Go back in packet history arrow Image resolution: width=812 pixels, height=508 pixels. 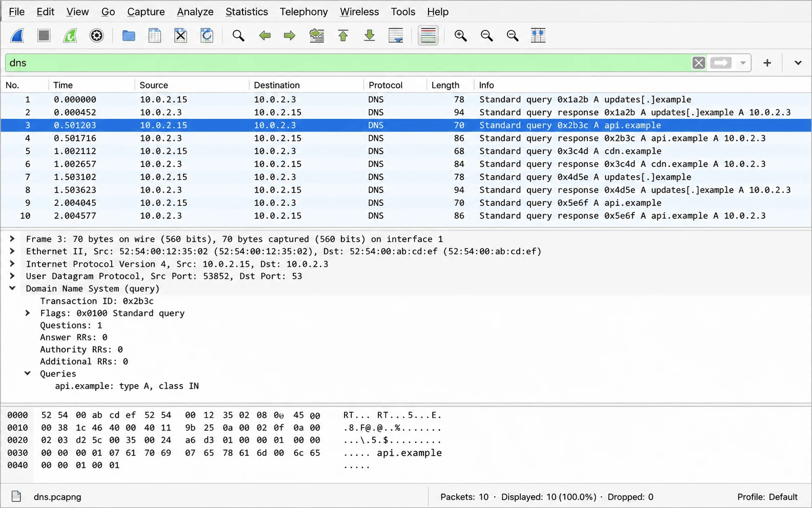[x=265, y=36]
